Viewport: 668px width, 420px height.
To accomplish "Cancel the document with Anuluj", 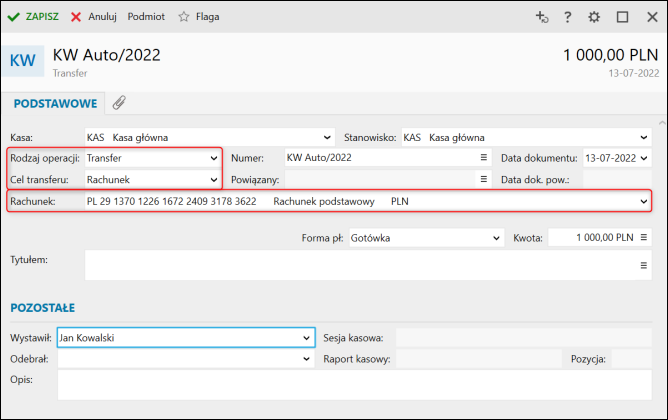I will (x=94, y=17).
